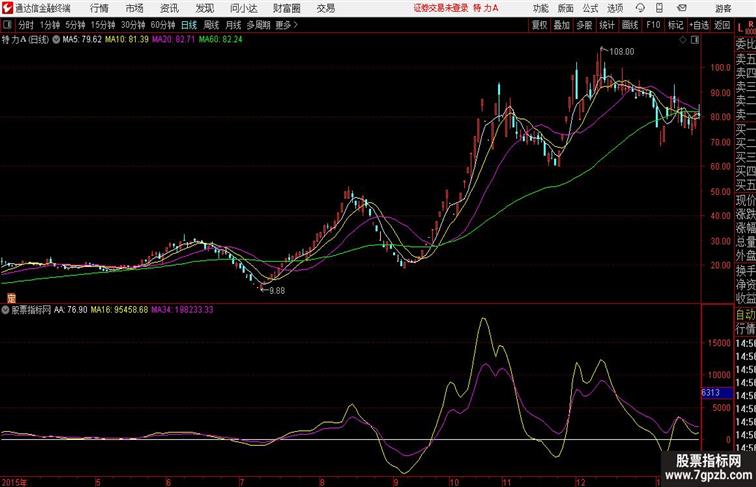This screenshot has height=487, width=756.
Task: Open the 财富圈 menu
Action: coord(286,8)
